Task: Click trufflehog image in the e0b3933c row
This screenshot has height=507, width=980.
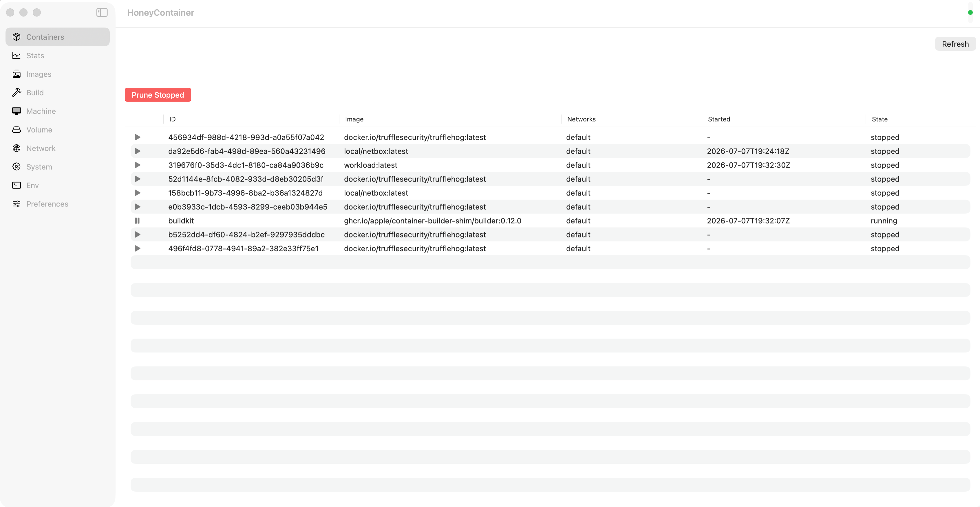Action: pyautogui.click(x=415, y=207)
